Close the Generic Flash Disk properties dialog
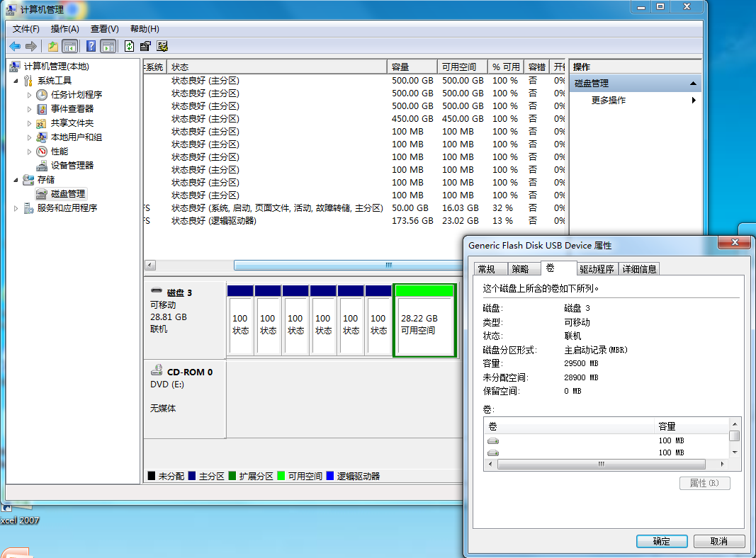756x558 pixels. tap(734, 242)
